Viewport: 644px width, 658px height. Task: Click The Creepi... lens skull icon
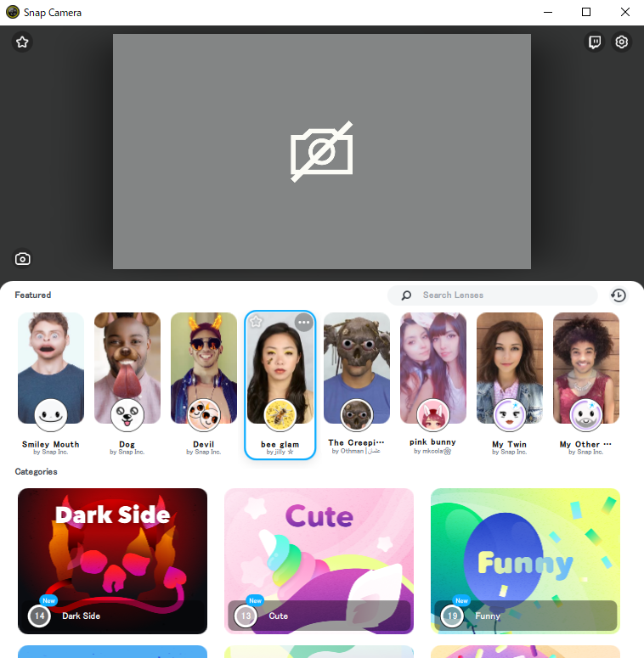[357, 414]
